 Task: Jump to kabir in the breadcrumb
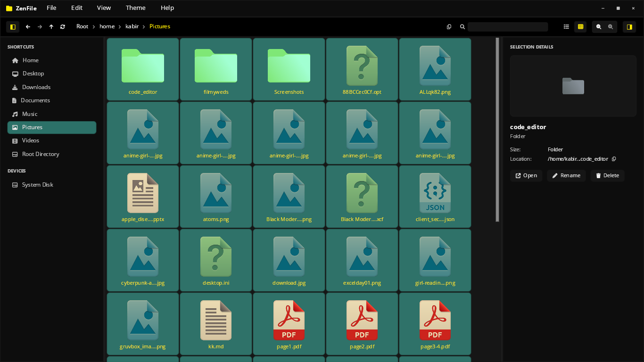pos(132,26)
